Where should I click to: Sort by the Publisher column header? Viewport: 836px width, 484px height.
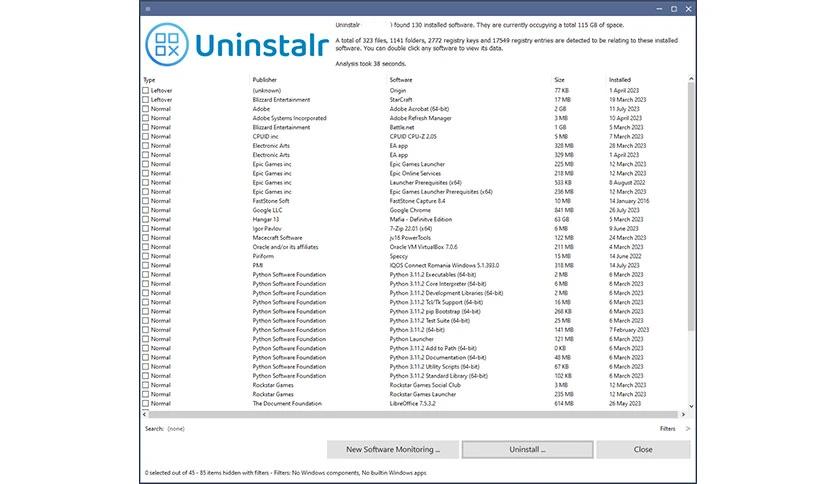tap(264, 80)
